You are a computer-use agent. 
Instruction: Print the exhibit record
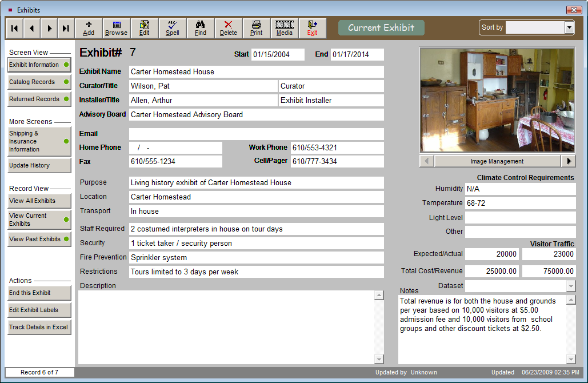tap(256, 27)
